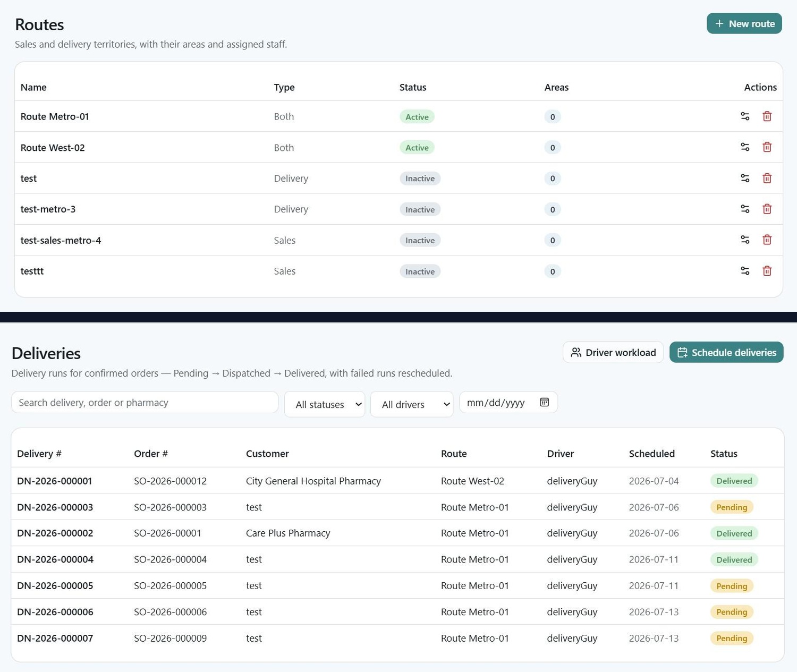Click the Care Plus Pharmacy customer cell
797x672 pixels.
click(288, 533)
